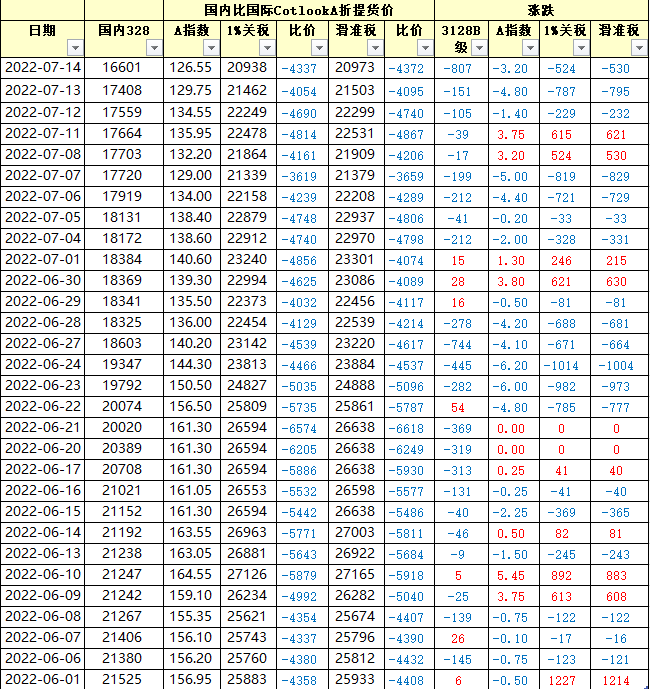The image size is (650, 689).
Task: Click the date cell 2022-06-10
Action: click(43, 575)
